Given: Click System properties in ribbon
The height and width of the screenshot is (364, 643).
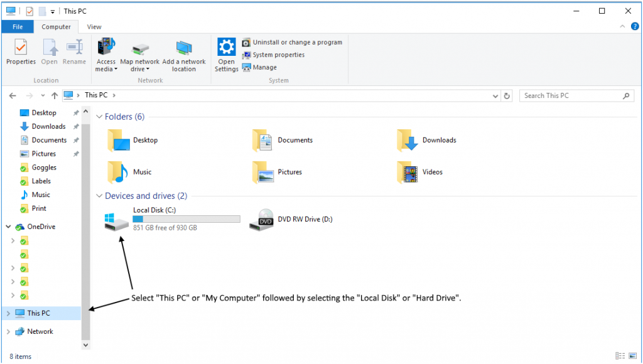Looking at the screenshot, I should [x=278, y=55].
